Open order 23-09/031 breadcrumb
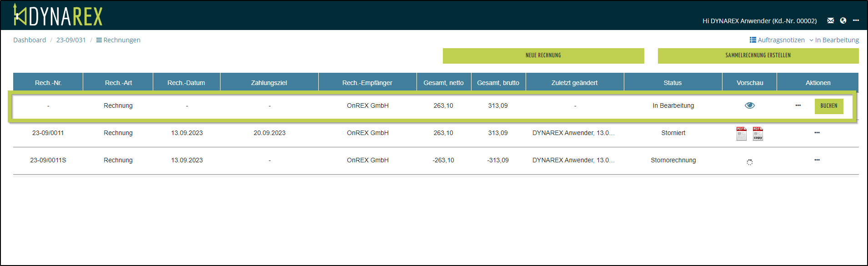Image resolution: width=868 pixels, height=266 pixels. pos(71,40)
